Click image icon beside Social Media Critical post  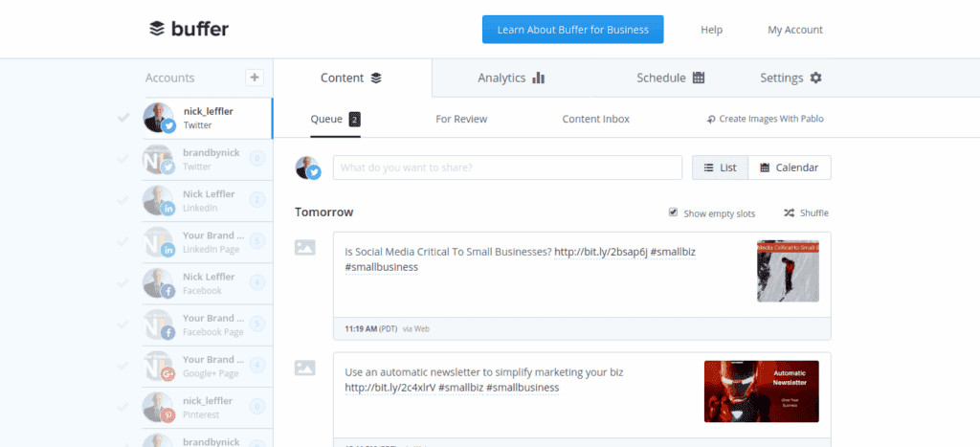pyautogui.click(x=305, y=248)
